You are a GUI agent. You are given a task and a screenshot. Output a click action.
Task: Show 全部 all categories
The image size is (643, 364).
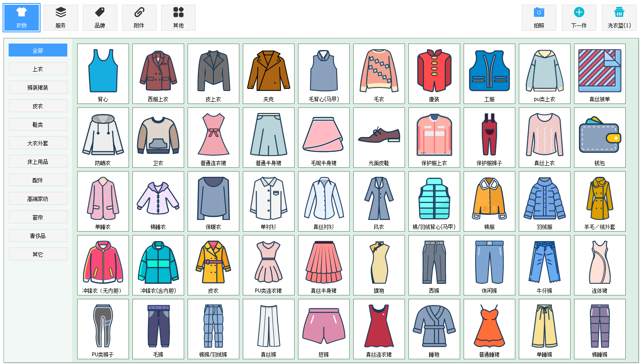tap(38, 50)
